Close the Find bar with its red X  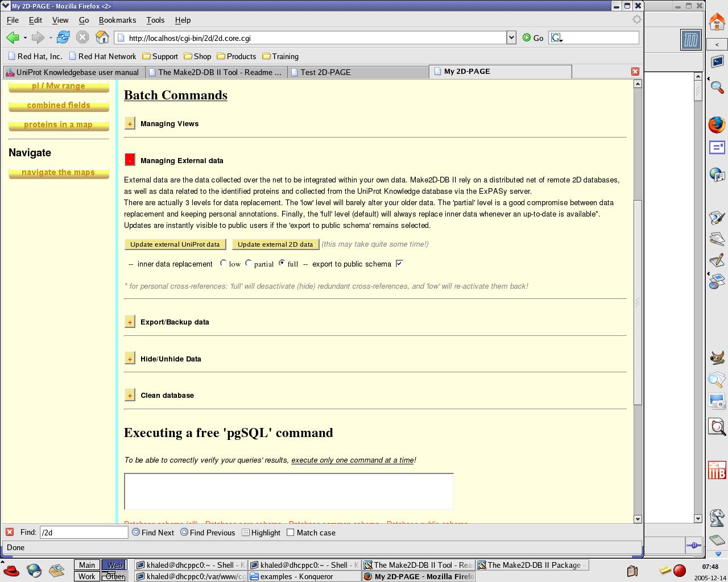click(10, 532)
